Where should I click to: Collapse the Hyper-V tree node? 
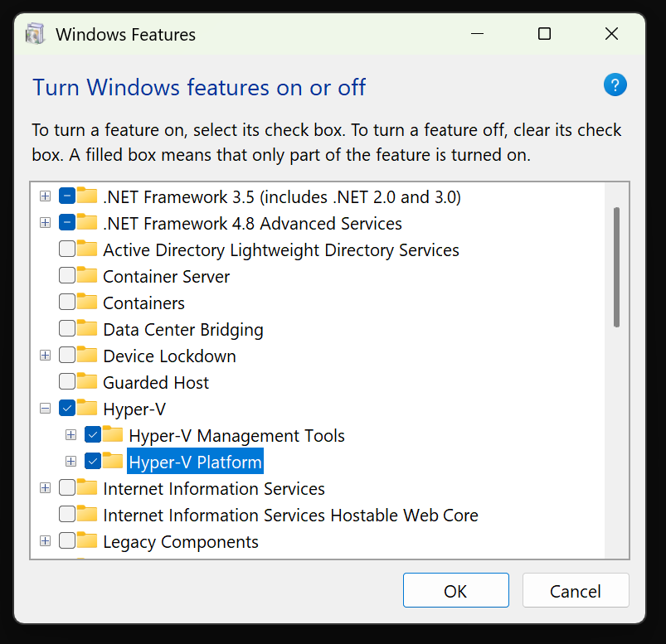(45, 409)
